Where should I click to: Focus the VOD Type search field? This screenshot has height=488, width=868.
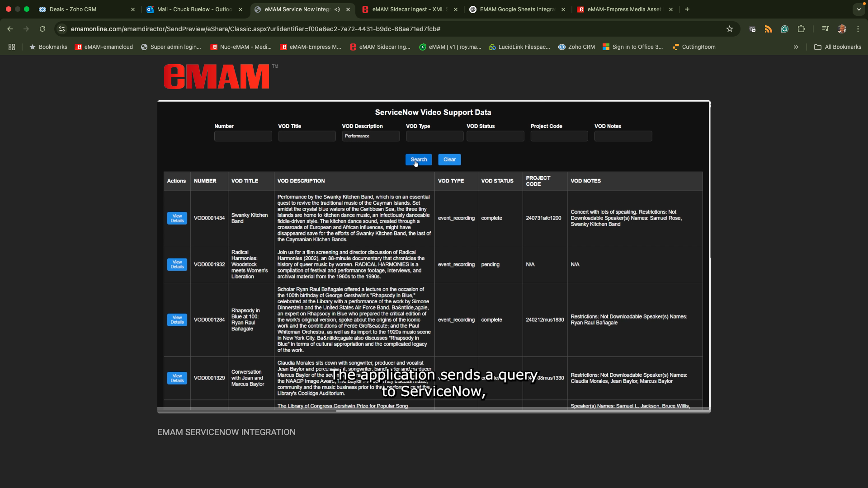[x=434, y=136]
